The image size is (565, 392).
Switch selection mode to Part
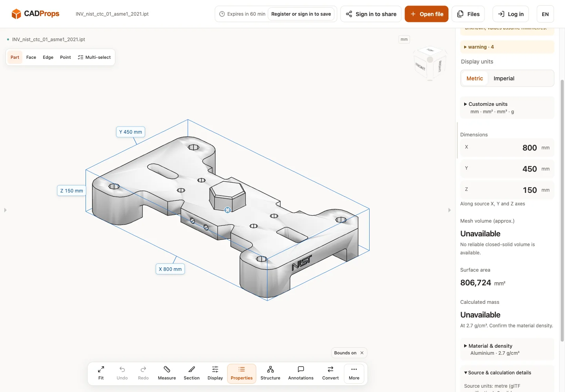(15, 57)
